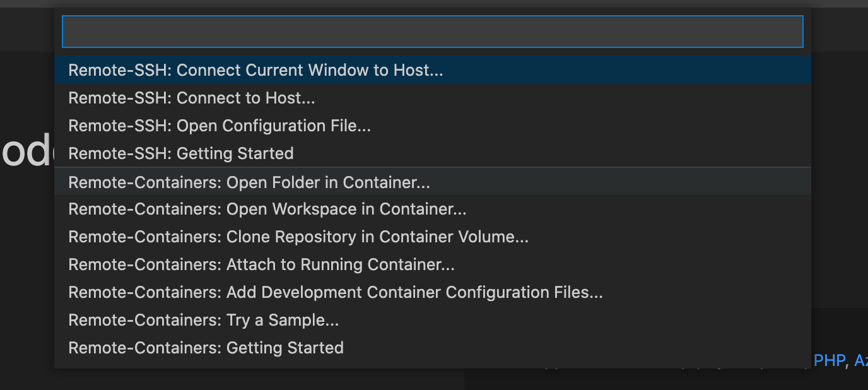Open Remote-SSH configuration file command
Image resolution: width=868 pixels, height=390 pixels.
click(220, 126)
